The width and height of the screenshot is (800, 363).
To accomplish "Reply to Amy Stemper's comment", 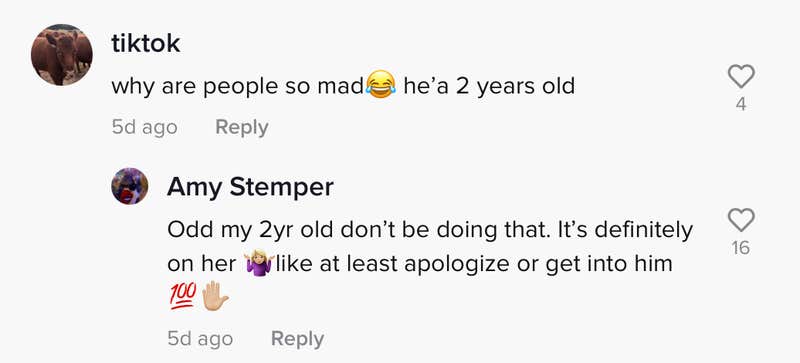I will (x=297, y=339).
